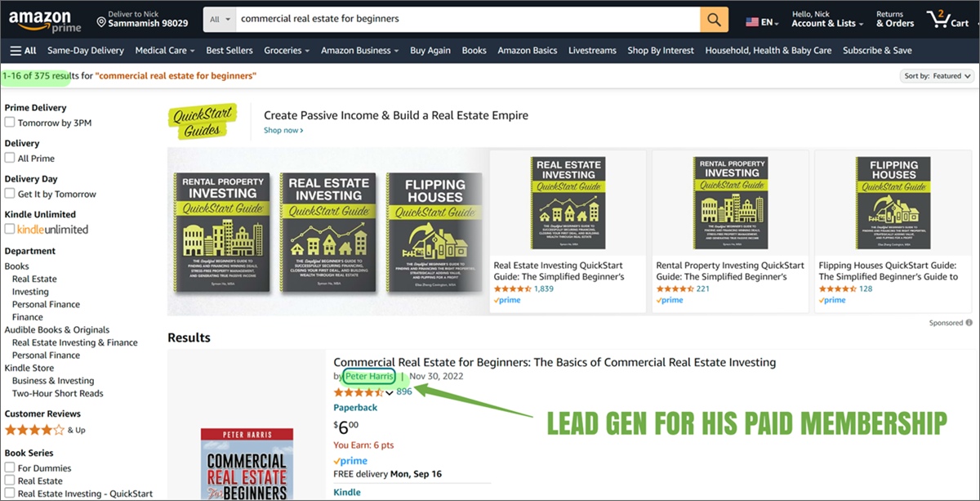Open Livestreams nav item
The height and width of the screenshot is (501, 980).
coord(593,50)
